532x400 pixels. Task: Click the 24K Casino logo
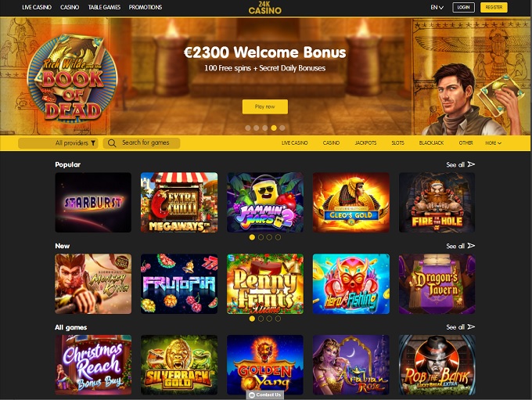265,8
